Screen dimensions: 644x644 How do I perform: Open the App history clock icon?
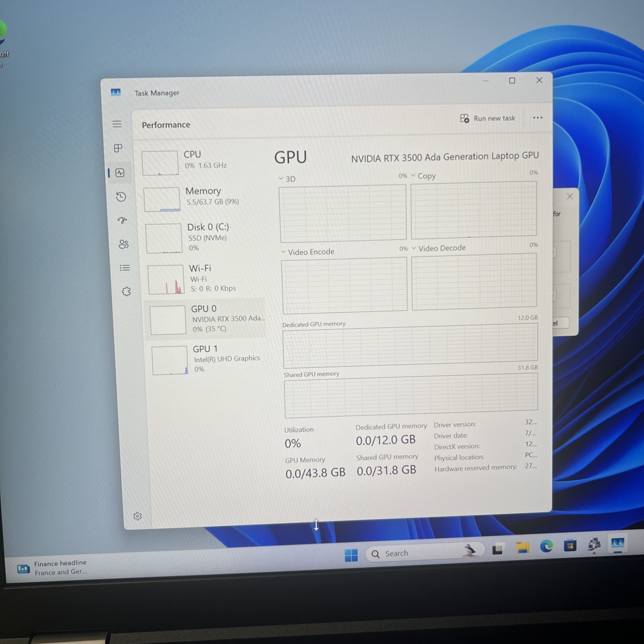click(x=121, y=197)
